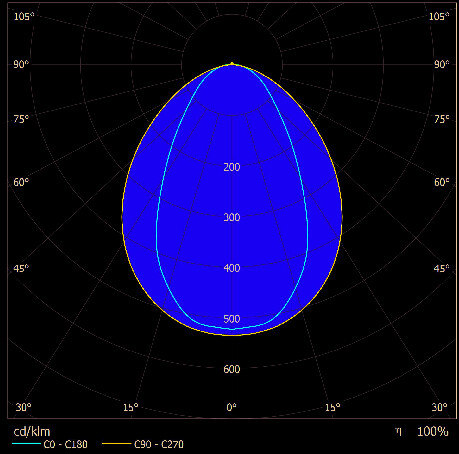Click the 600 intensity ring label
Viewport: 459px width, 454px height.
232,369
